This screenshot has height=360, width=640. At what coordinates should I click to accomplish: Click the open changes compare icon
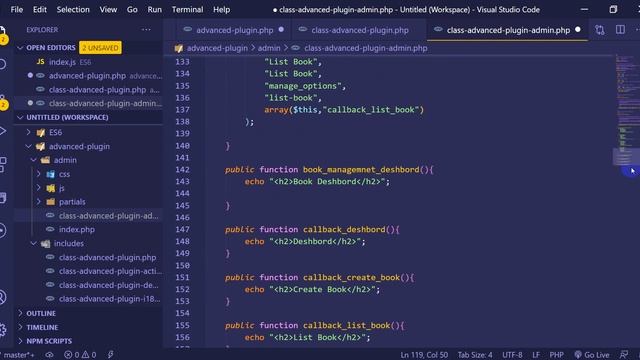click(600, 29)
